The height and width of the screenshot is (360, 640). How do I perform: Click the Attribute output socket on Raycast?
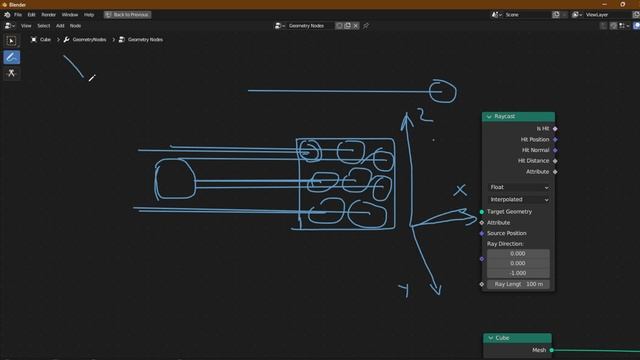coord(555,172)
